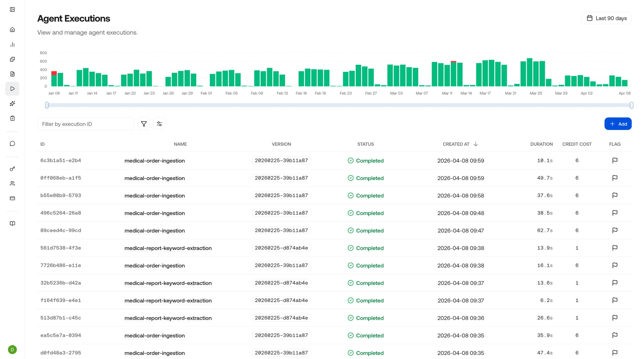Click the left handle of the date range slider
Viewport: 644px width, 359px height.
47,105
